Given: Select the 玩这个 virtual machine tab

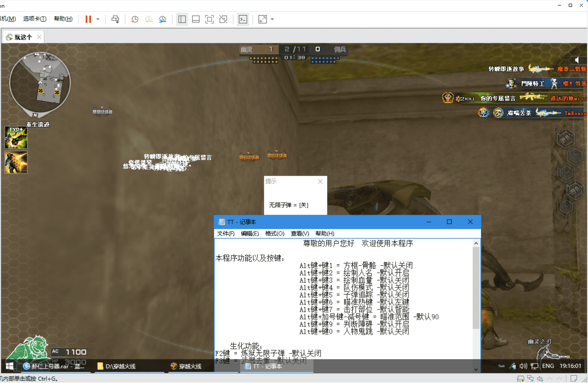Looking at the screenshot, I should click(23, 37).
